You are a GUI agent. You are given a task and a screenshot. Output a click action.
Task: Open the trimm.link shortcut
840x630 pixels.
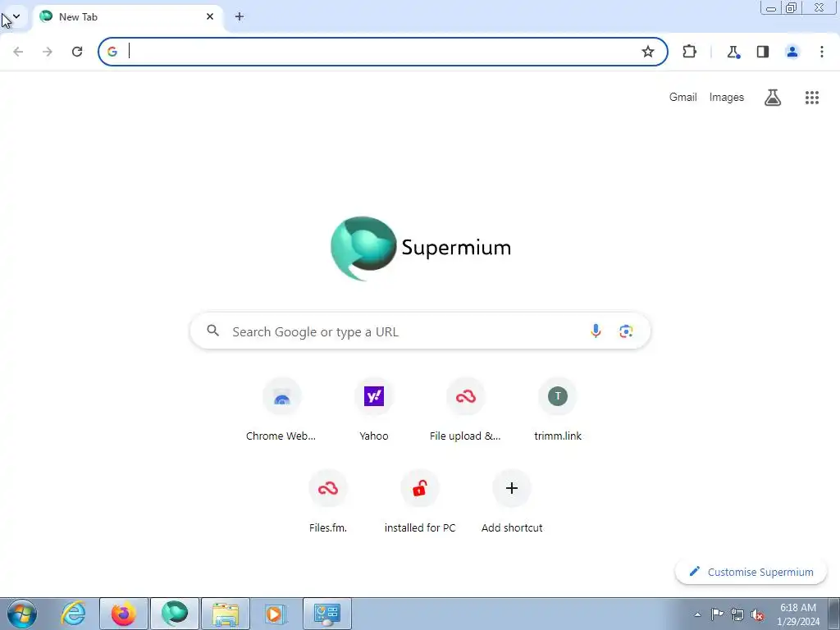click(558, 409)
